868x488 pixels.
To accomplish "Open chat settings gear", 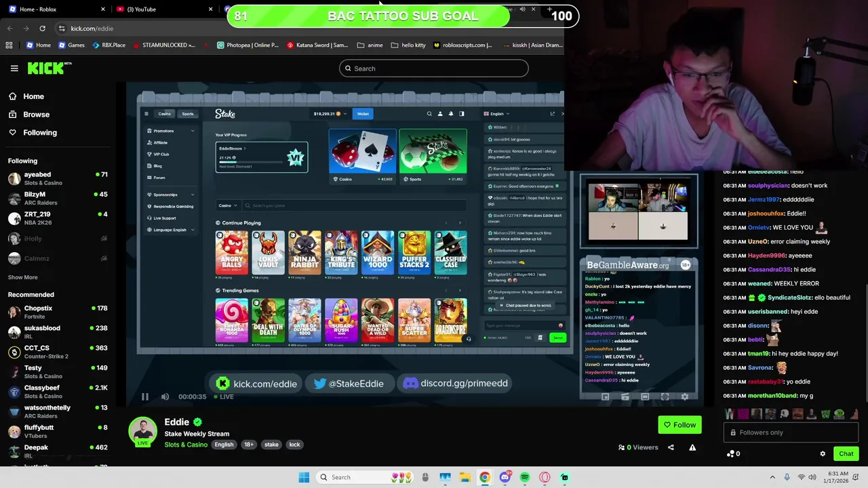I will (x=823, y=454).
